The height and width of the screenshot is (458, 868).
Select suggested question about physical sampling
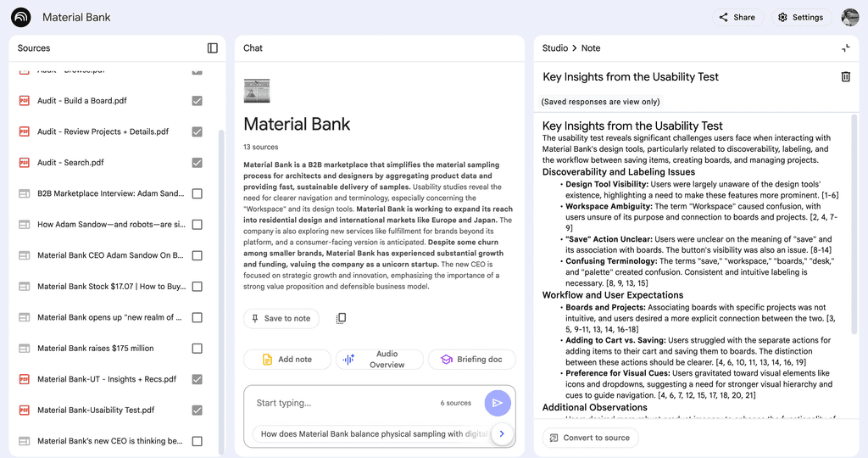374,434
